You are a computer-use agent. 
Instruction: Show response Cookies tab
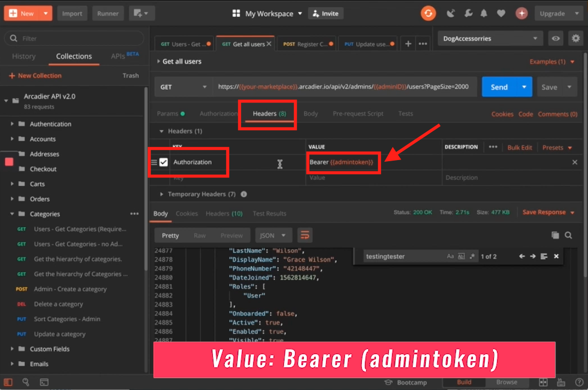click(x=186, y=214)
